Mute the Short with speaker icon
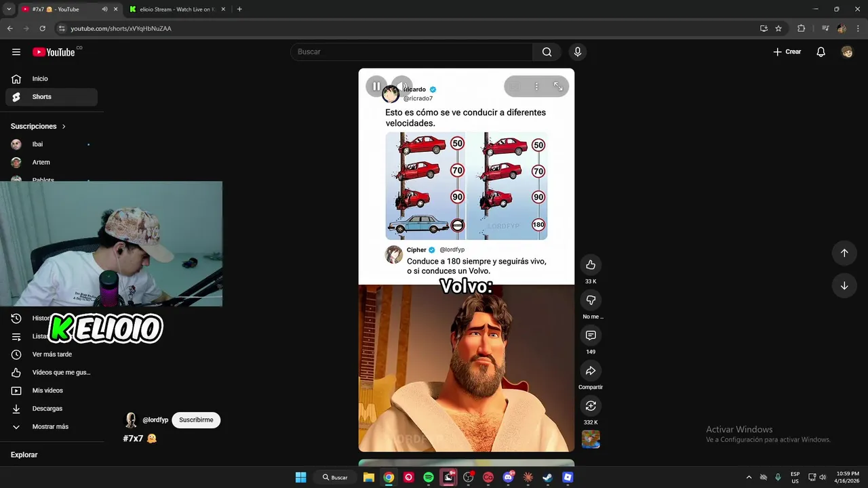 point(402,86)
